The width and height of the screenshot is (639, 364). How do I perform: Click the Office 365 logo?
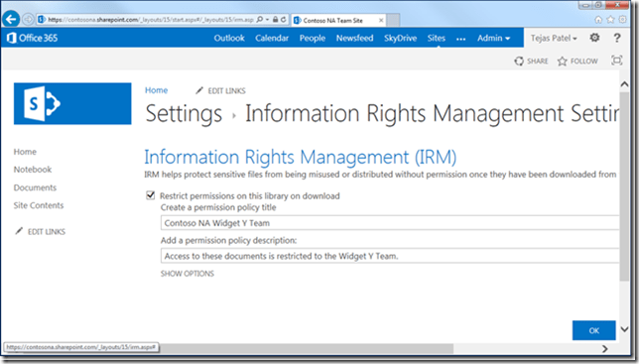(32, 38)
